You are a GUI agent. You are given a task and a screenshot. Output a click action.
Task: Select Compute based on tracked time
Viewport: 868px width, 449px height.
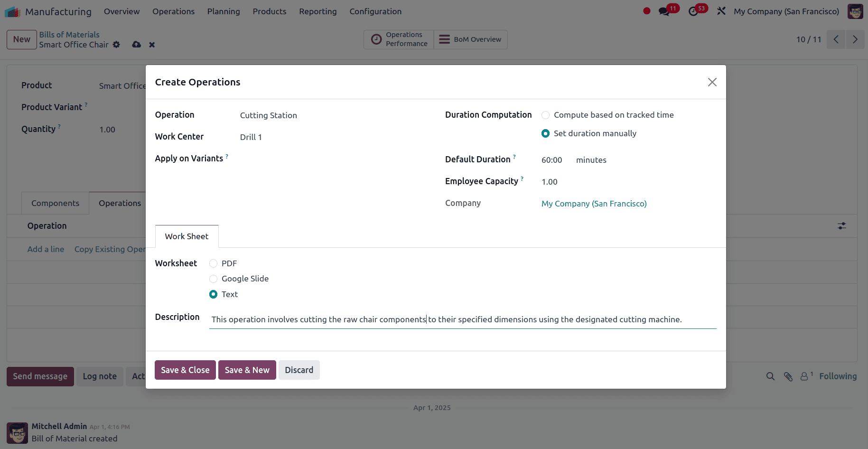tap(545, 115)
